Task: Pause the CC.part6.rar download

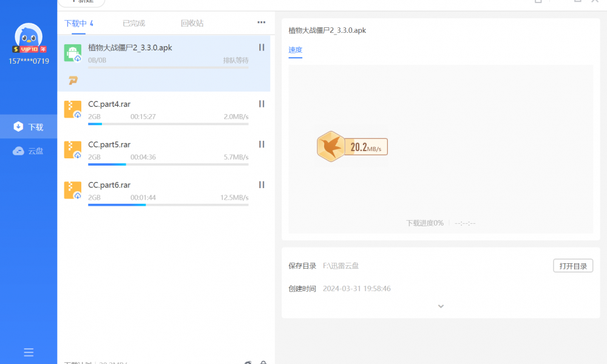Action: [262, 185]
